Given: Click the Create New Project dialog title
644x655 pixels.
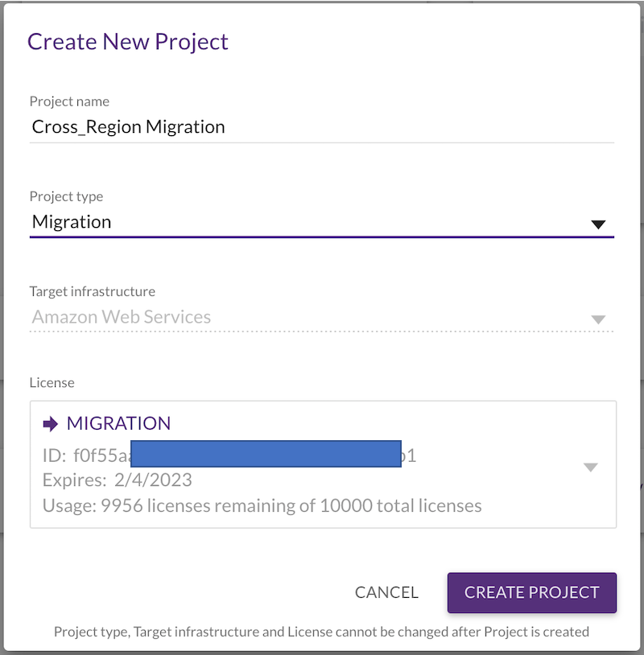Looking at the screenshot, I should coord(128,41).
